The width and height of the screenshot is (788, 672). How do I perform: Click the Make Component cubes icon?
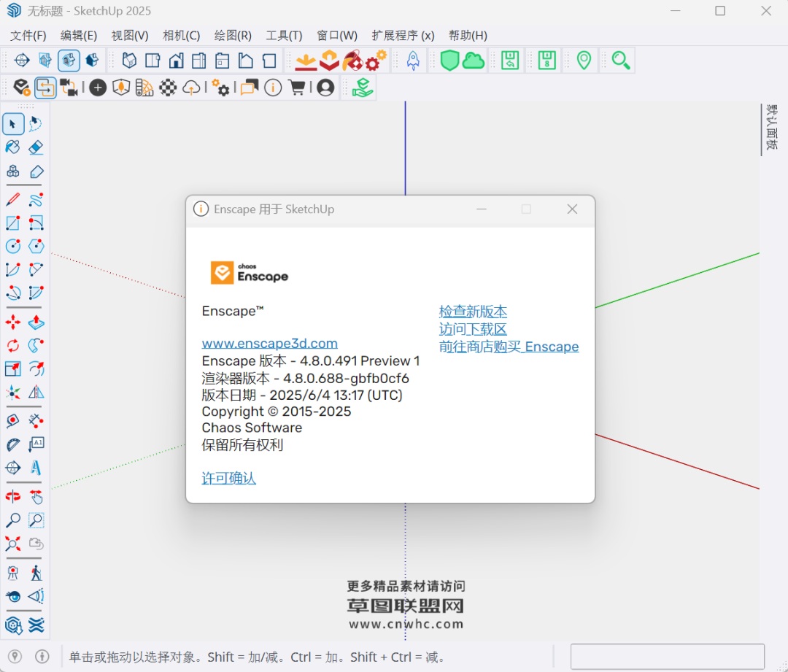pyautogui.click(x=13, y=171)
